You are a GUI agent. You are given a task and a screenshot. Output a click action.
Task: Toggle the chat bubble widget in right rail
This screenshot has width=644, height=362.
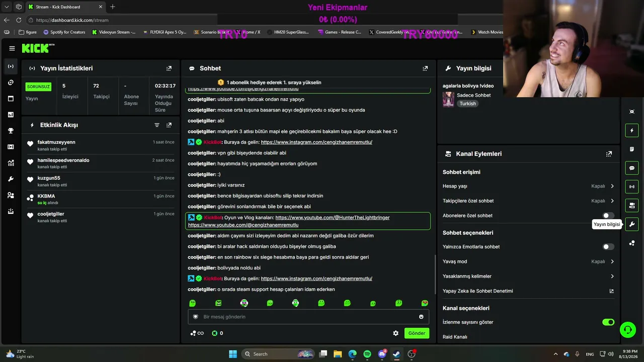(x=632, y=168)
